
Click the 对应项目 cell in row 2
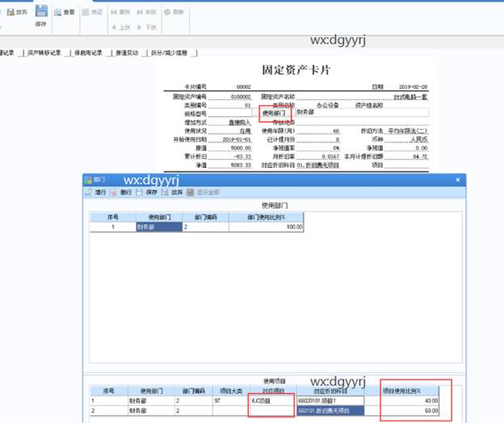click(x=271, y=410)
